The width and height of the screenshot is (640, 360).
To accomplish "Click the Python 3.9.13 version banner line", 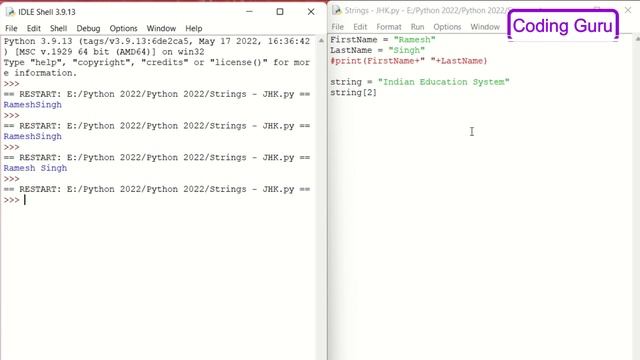I will coord(157,41).
